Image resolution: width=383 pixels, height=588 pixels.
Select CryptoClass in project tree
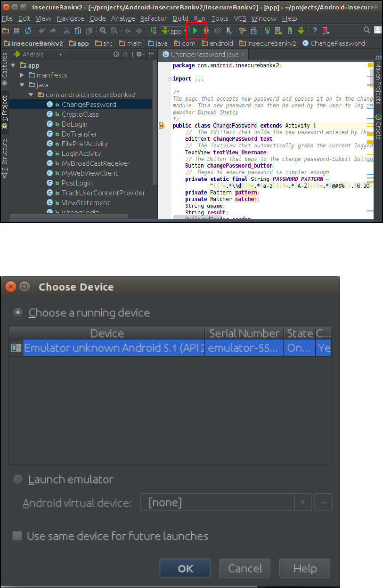point(80,114)
